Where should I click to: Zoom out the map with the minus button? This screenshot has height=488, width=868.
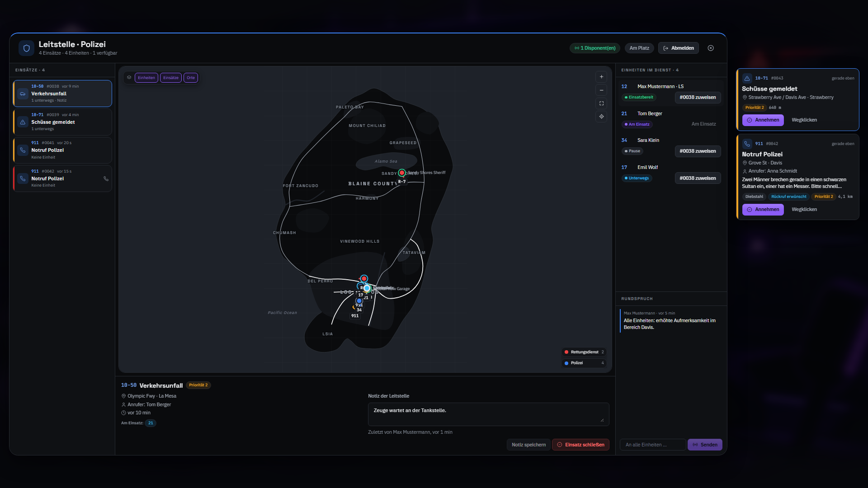point(601,90)
